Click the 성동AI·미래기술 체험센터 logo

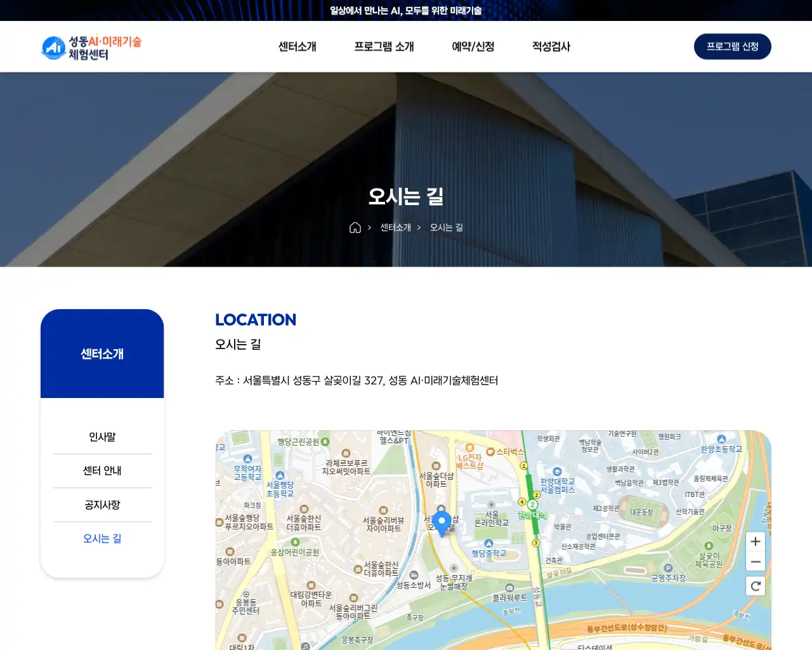(91, 48)
